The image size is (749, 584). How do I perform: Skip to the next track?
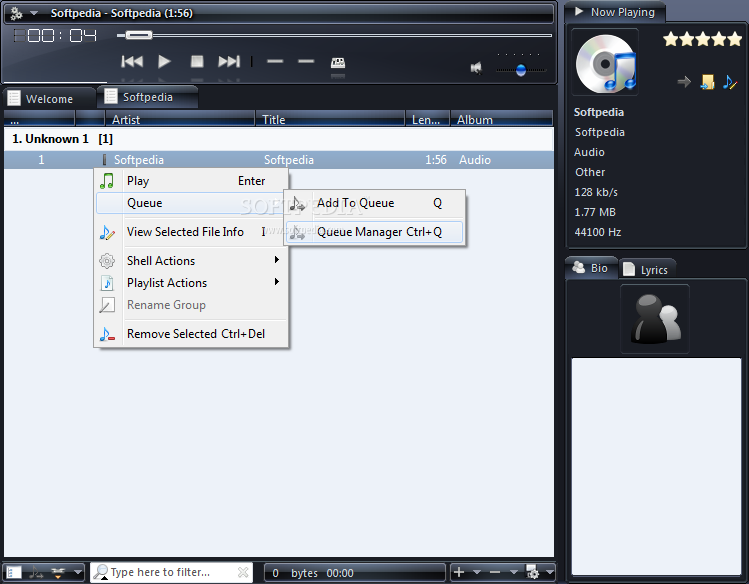click(x=229, y=62)
